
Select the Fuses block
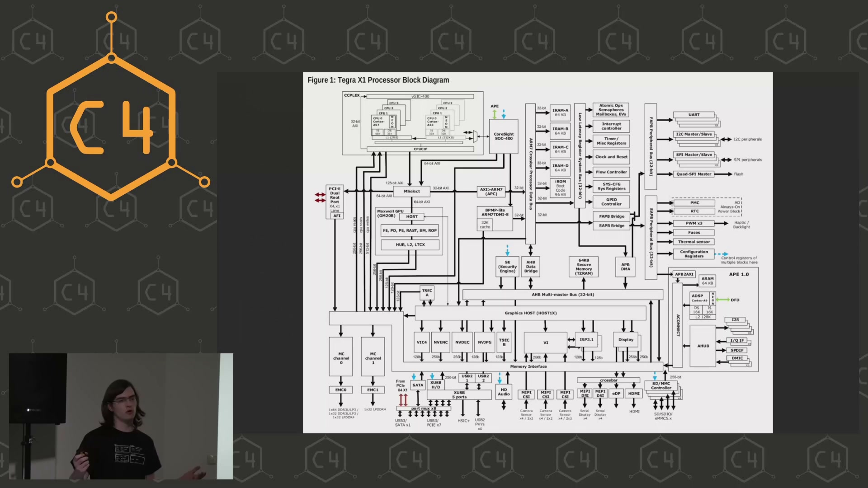694,233
